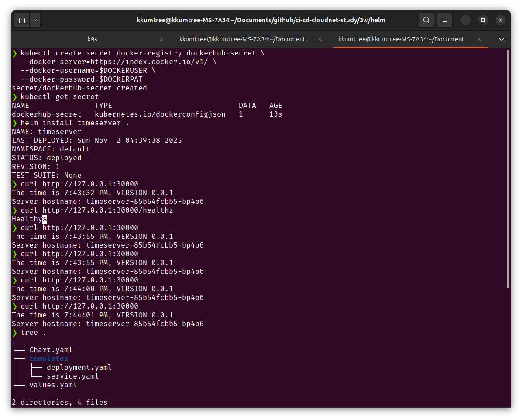Open a new terminal tab
Image resolution: width=522 pixels, height=420 pixels.
[x=22, y=21]
